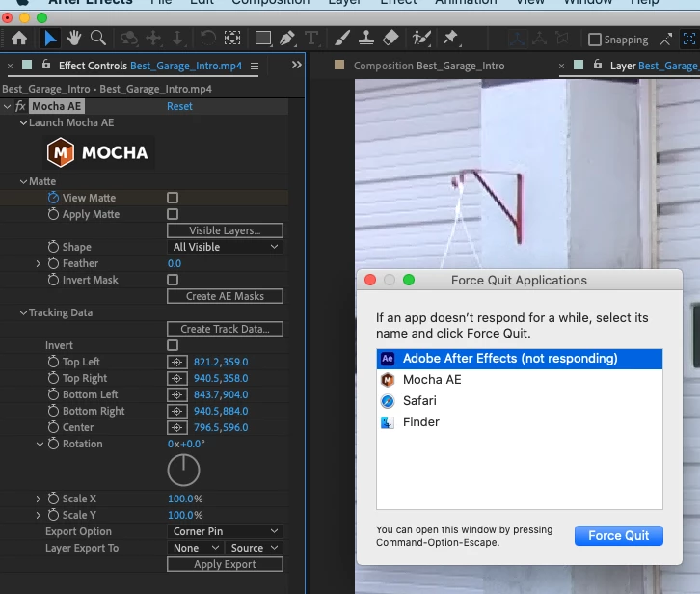Open the Layer Export To None dropdown
The height and width of the screenshot is (594, 700).
point(196,548)
